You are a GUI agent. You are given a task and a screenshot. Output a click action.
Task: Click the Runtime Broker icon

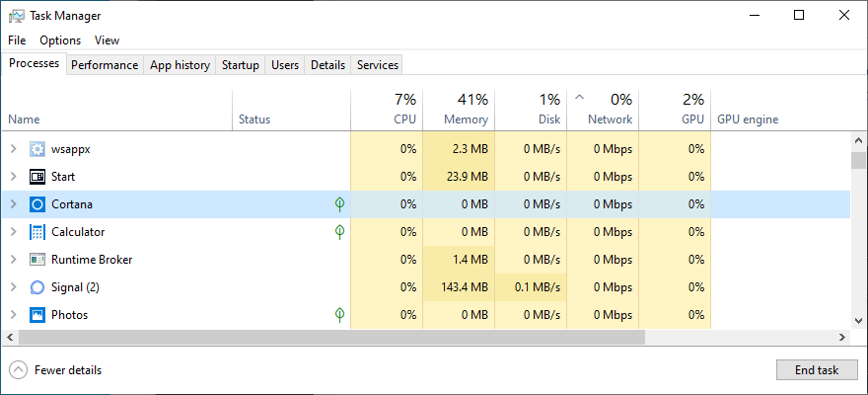(37, 260)
